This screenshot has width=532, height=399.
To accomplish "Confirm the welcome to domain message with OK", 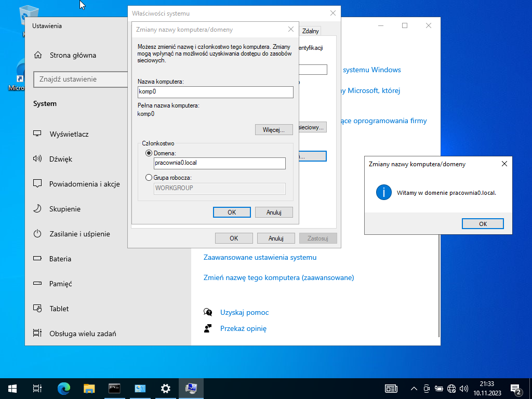I will [x=483, y=224].
